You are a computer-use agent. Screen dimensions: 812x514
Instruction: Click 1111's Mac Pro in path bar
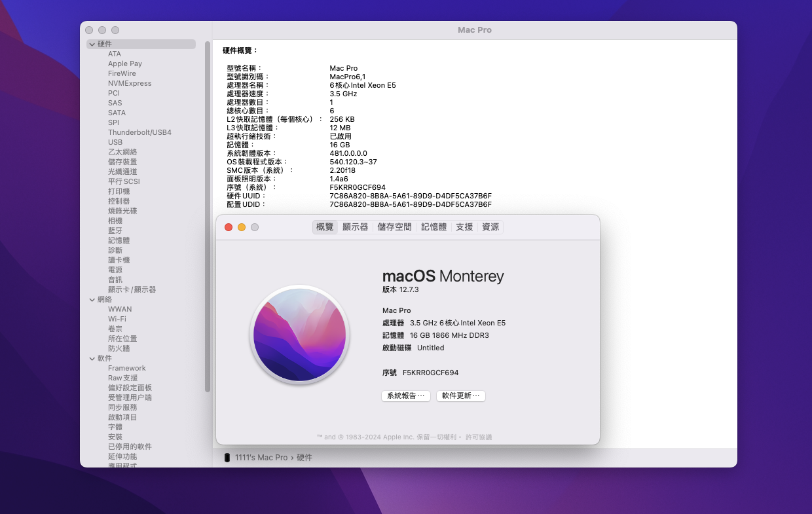(261, 458)
